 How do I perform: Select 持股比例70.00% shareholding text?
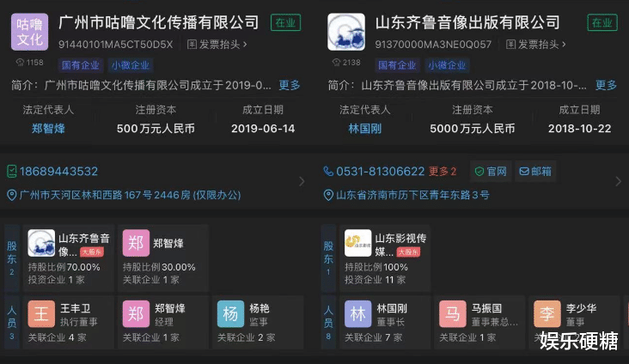(x=64, y=267)
